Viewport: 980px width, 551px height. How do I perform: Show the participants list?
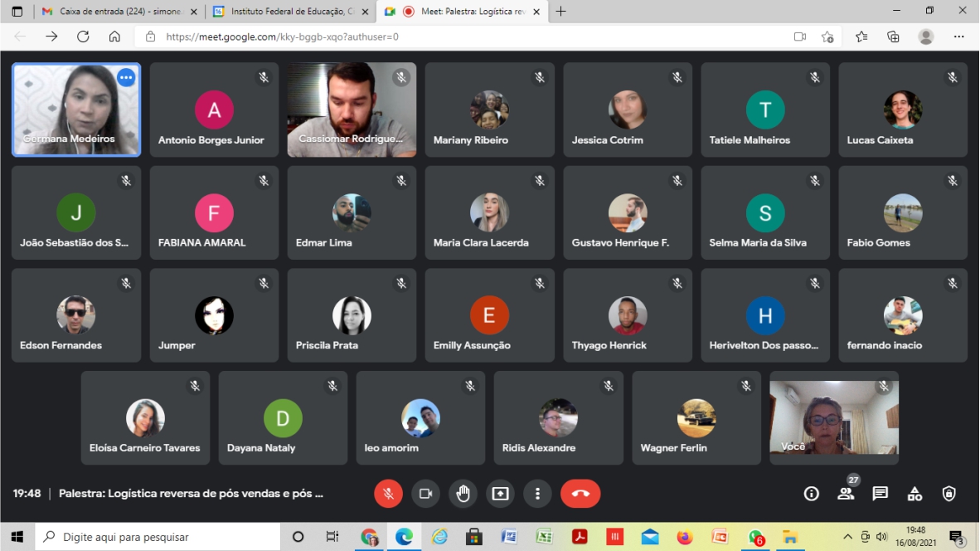(846, 494)
